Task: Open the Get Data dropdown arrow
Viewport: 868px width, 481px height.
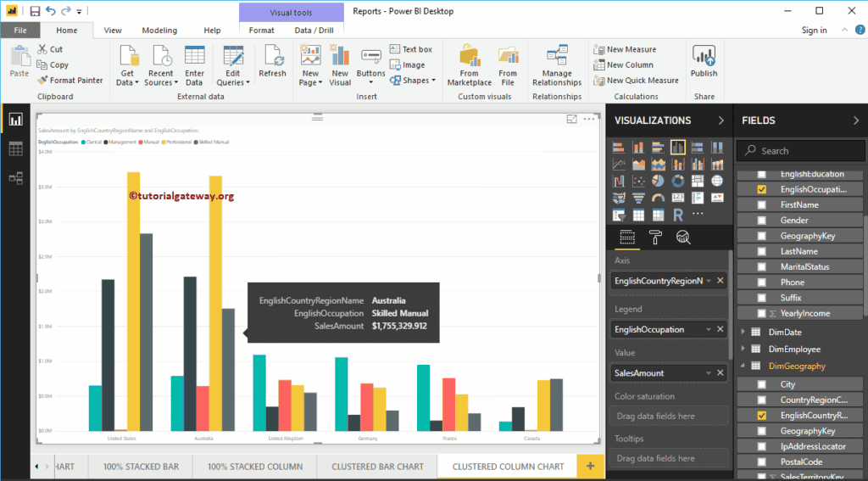Action: [136, 83]
